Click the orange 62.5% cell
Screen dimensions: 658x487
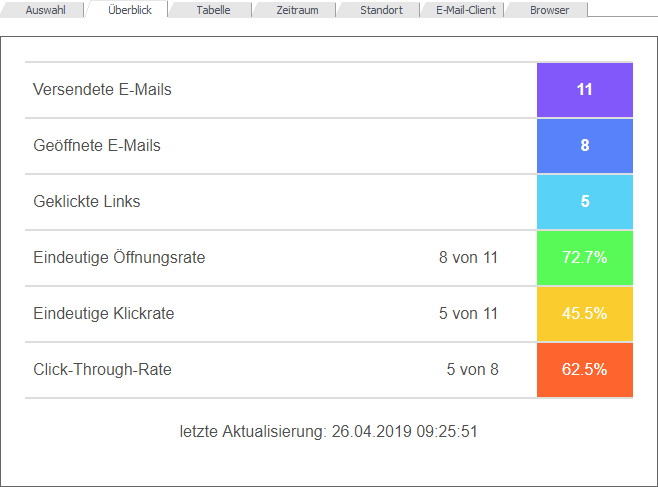point(585,370)
